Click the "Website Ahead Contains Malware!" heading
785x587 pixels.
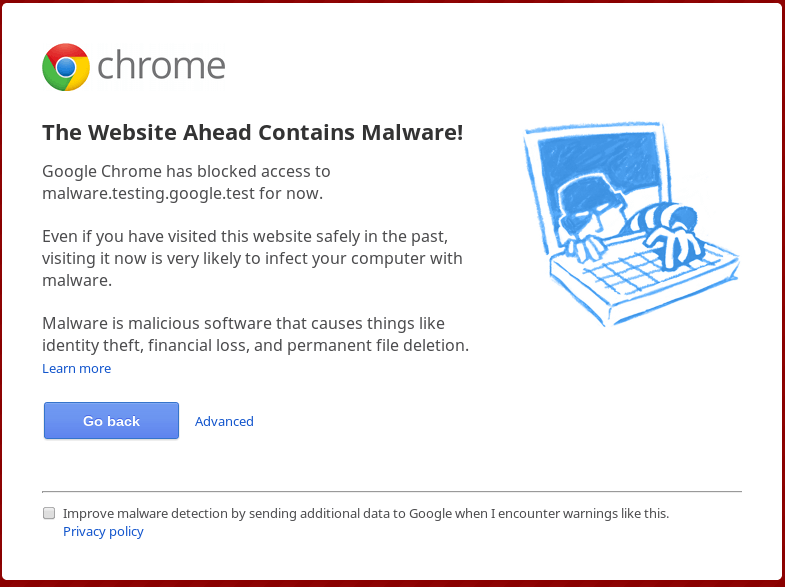252,132
